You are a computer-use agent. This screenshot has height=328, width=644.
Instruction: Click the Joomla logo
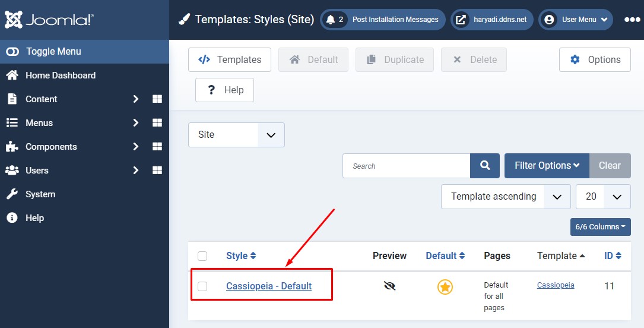point(49,20)
